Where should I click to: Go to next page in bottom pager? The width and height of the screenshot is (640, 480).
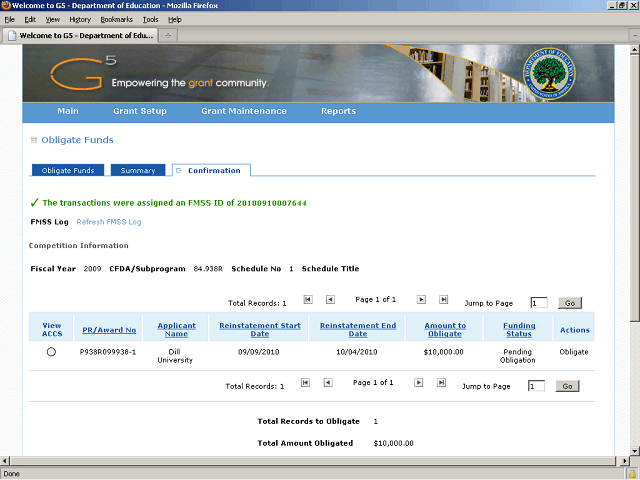419,382
